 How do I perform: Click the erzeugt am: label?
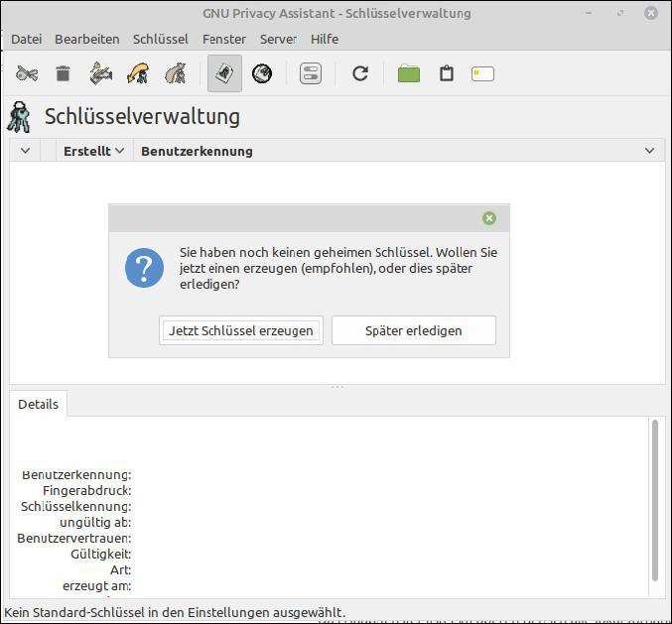97,585
